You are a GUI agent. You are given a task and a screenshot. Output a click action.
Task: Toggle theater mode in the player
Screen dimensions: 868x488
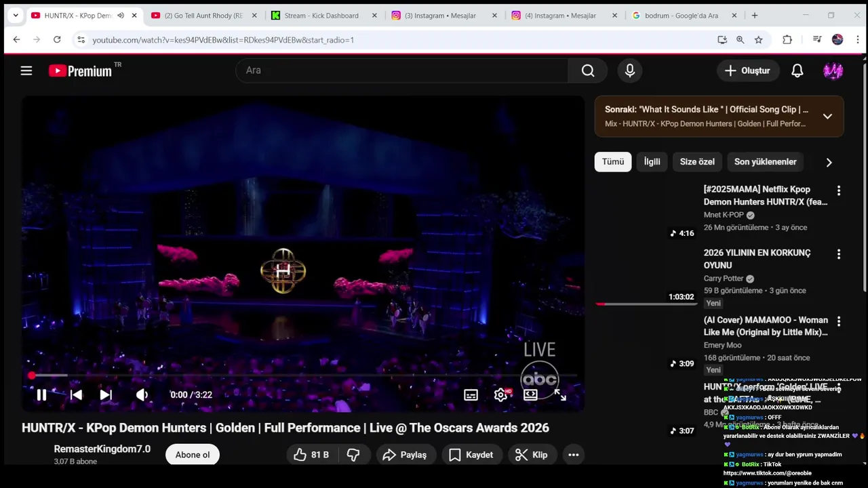coord(530,394)
